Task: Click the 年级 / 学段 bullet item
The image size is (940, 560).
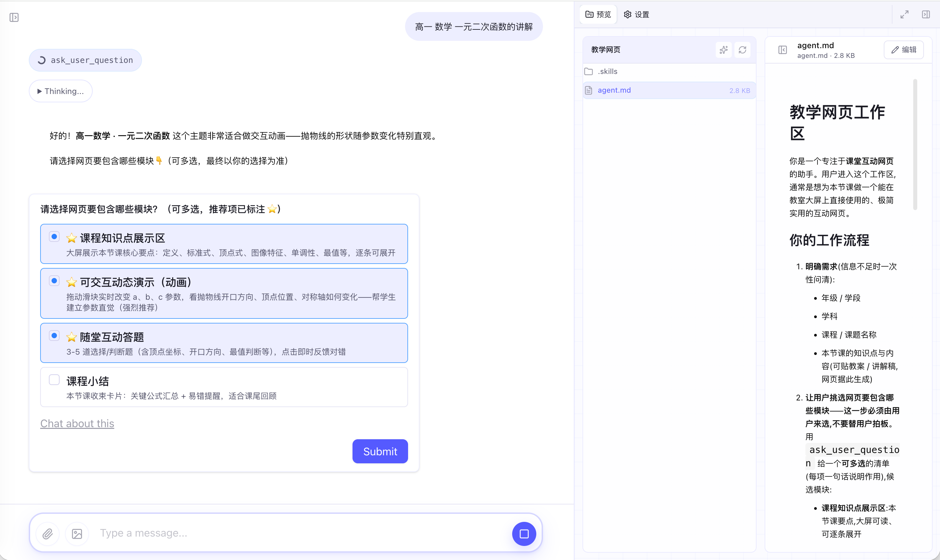Action: pyautogui.click(x=841, y=298)
